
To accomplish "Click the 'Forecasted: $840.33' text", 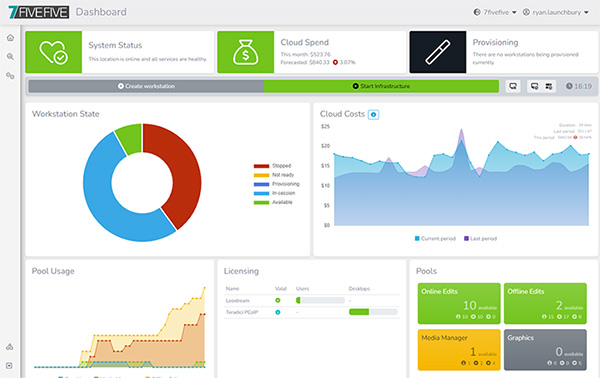I will pyautogui.click(x=305, y=62).
